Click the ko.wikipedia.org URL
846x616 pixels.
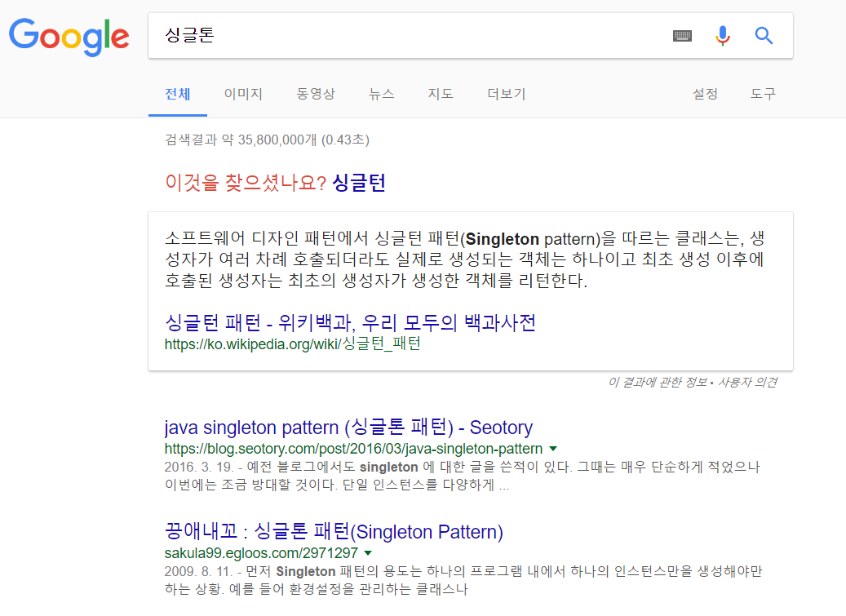click(x=292, y=343)
